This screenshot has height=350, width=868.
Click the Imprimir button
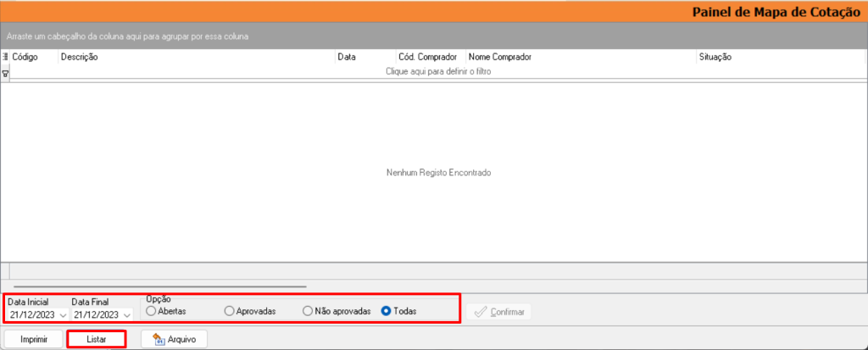[x=34, y=339]
